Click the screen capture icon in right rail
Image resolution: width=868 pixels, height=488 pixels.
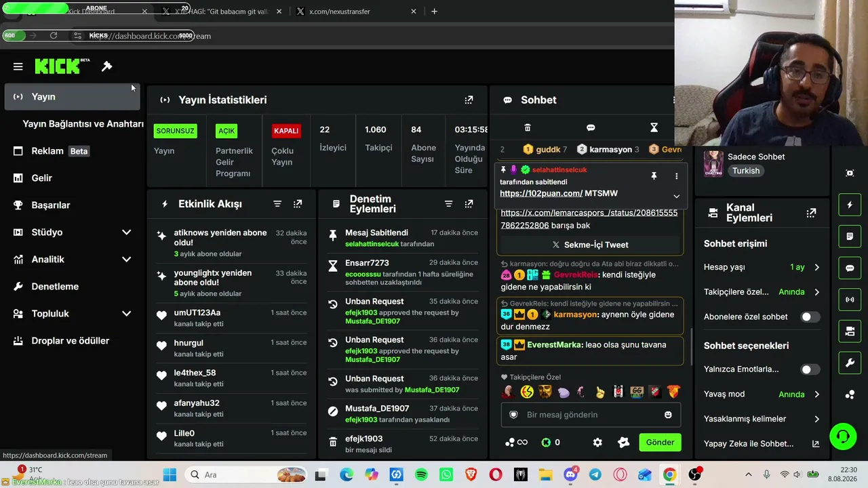pos(850,173)
